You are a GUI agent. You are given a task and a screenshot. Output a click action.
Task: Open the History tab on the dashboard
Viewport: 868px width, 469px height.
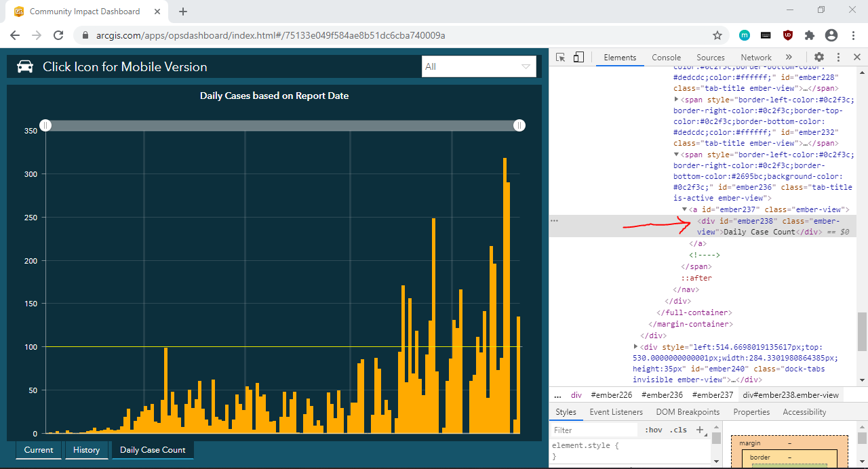click(86, 449)
